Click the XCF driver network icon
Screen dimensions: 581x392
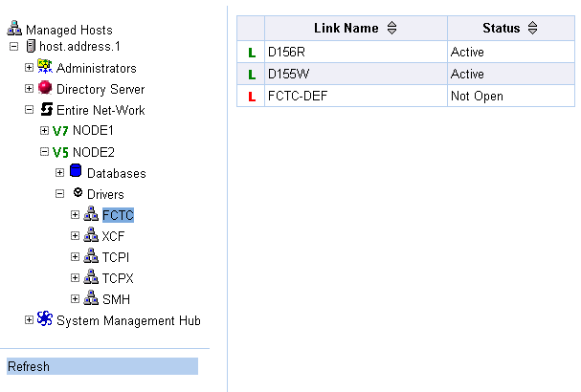[x=91, y=236]
